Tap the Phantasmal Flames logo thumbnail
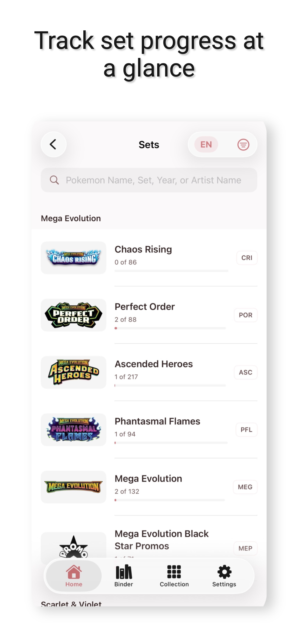The width and height of the screenshot is (298, 644). pyautogui.click(x=74, y=430)
